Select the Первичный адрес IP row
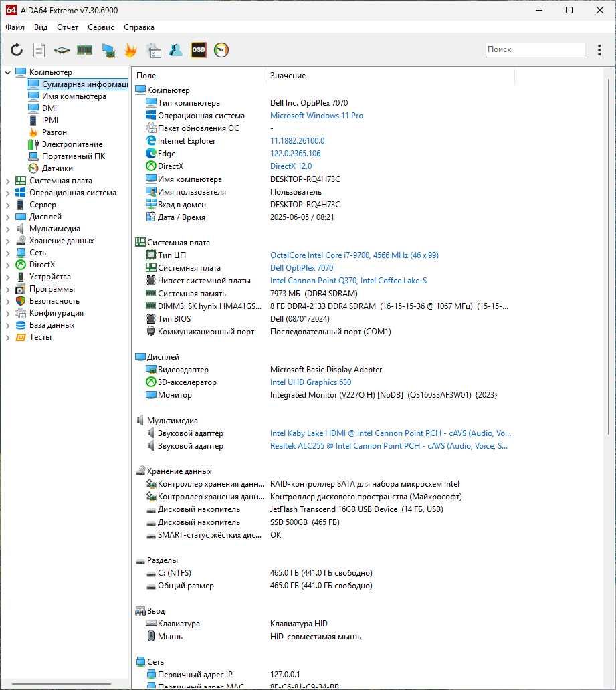Image resolution: width=616 pixels, height=690 pixels. 324,675
